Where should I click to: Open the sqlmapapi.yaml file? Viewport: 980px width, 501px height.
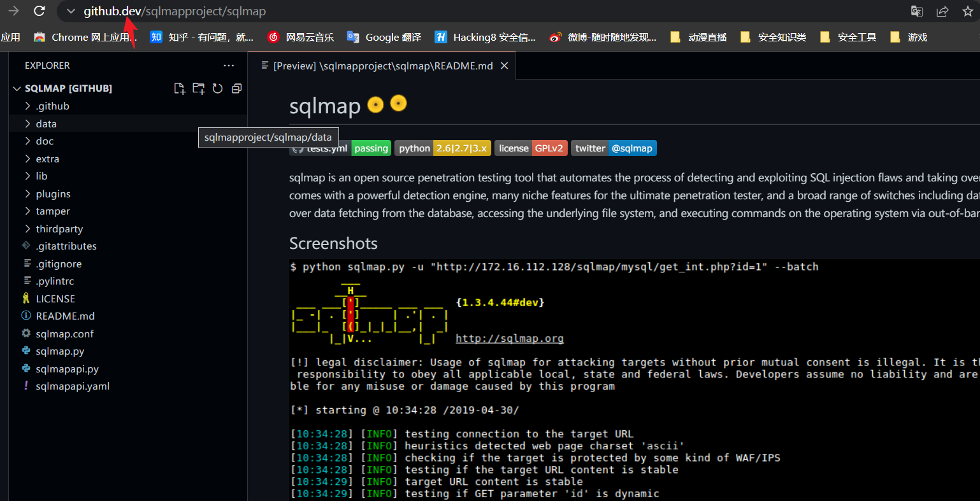[127, 386]
